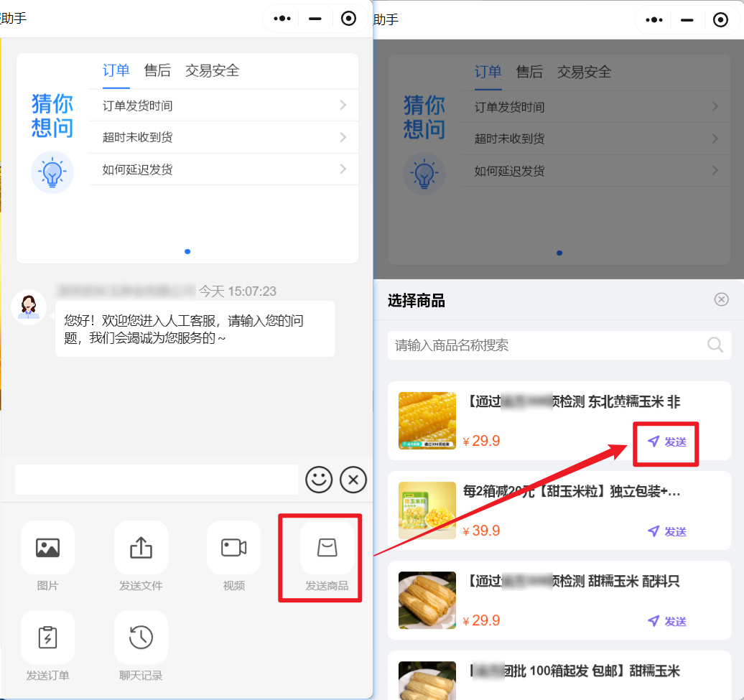The image size is (744, 700).
Task: Expand 如何延迟发货 chevron in right window
Action: [715, 171]
